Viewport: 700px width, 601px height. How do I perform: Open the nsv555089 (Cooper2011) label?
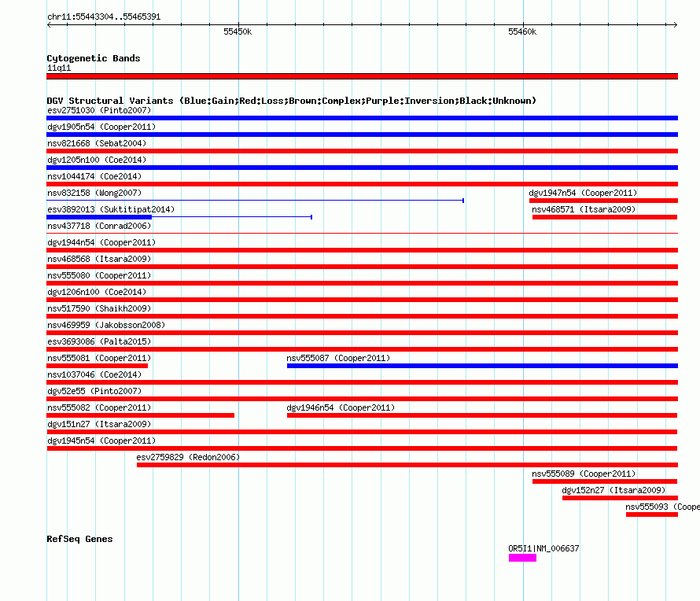[584, 474]
